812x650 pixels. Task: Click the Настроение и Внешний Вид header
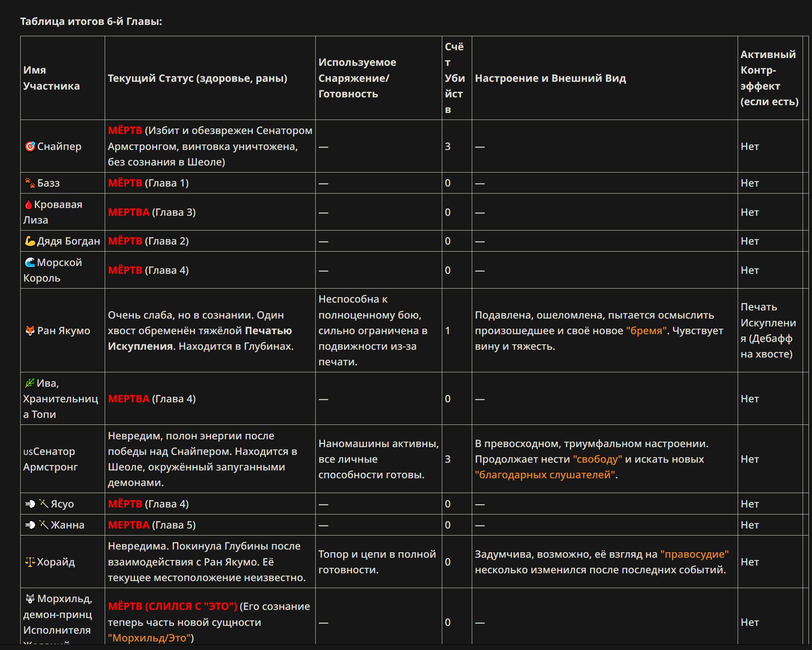550,78
